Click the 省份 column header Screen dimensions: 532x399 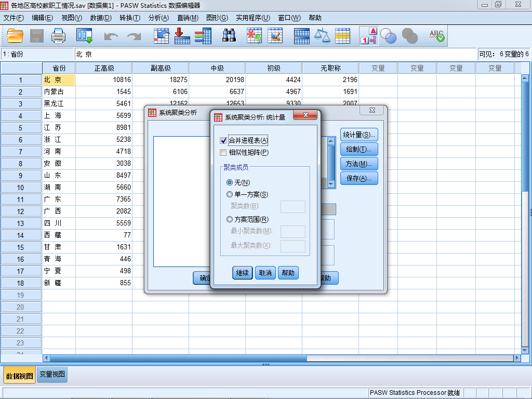(x=59, y=68)
